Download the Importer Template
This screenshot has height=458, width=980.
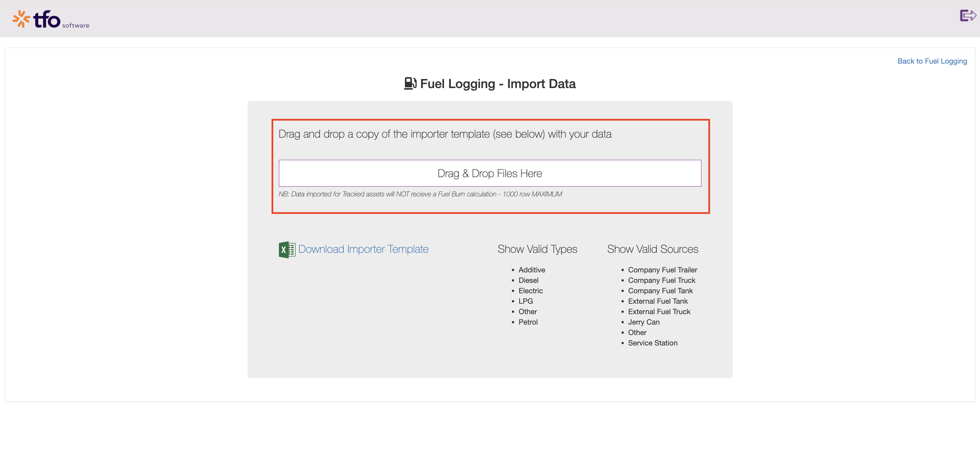(363, 249)
